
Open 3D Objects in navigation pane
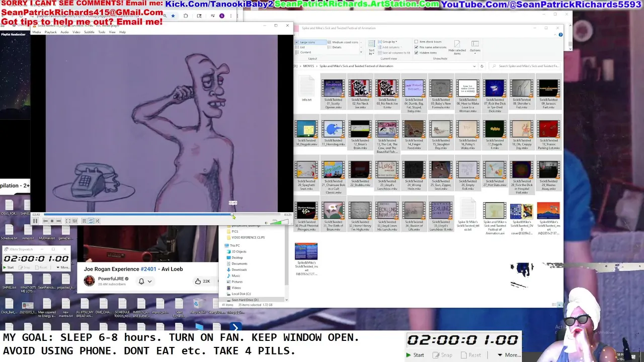coord(238,251)
